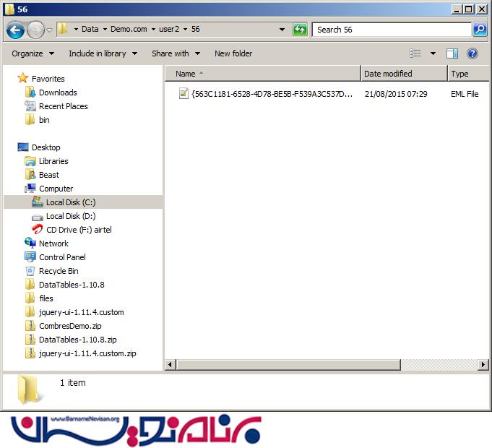Image resolution: width=492 pixels, height=448 pixels.
Task: Open Control Panel from the sidebar
Action: click(x=61, y=257)
